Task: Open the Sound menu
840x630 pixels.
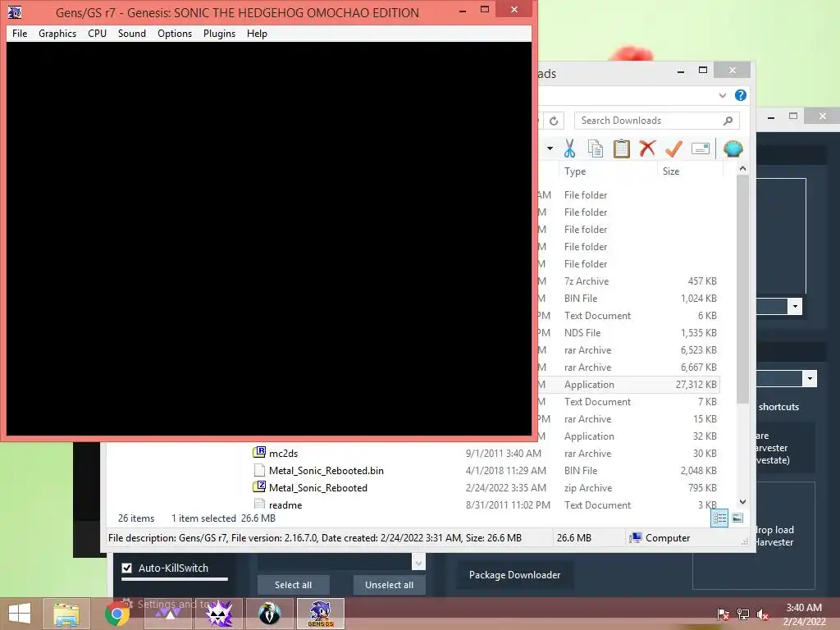Action: pos(132,33)
